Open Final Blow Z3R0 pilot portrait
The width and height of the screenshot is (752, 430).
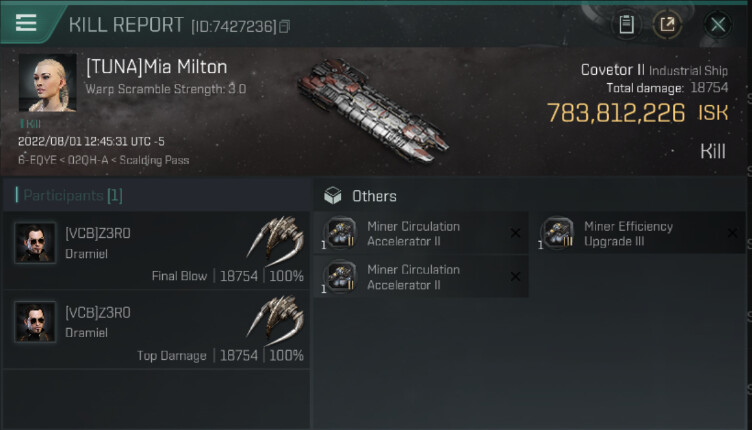point(35,242)
